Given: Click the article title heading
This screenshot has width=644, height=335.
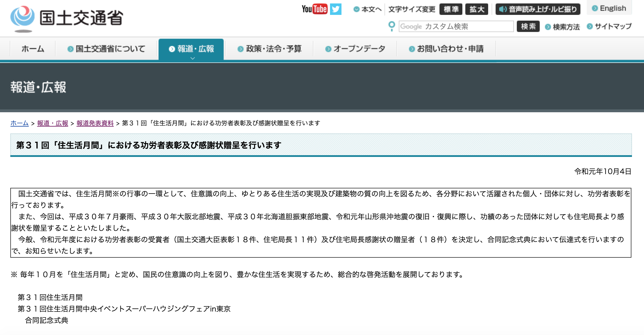Looking at the screenshot, I should click(149, 145).
